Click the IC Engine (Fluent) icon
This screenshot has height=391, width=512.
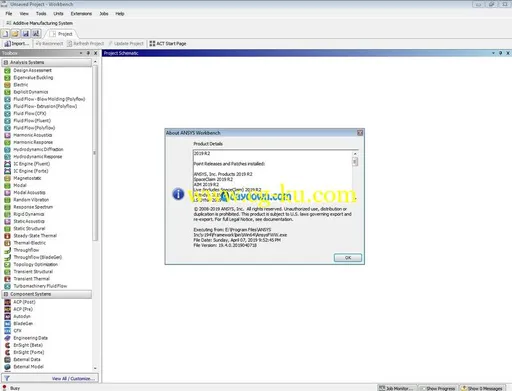click(7, 164)
